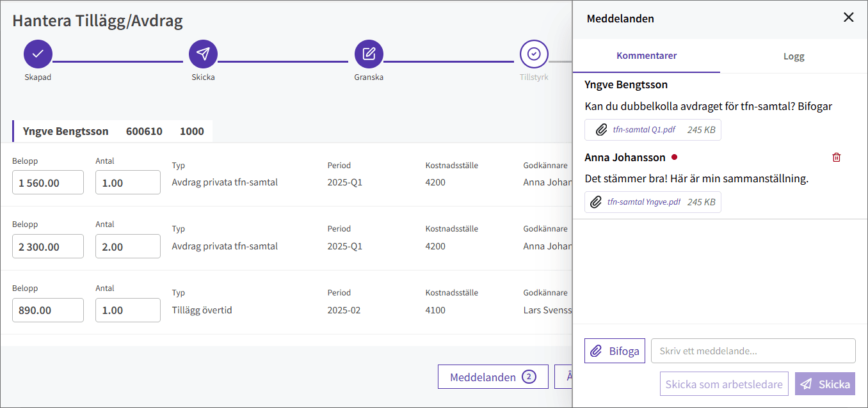Click the Tillstyrk circled-check step icon
Viewport: 868px width, 408px height.
click(534, 54)
